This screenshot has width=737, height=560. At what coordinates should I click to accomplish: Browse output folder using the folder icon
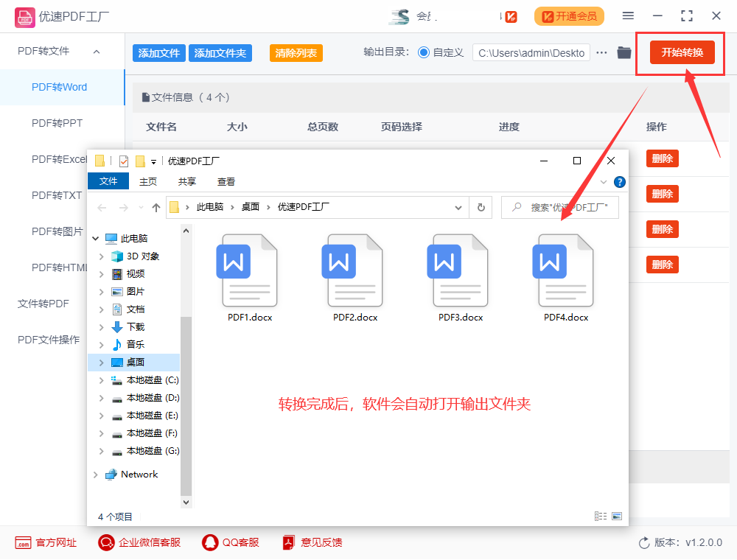(624, 52)
